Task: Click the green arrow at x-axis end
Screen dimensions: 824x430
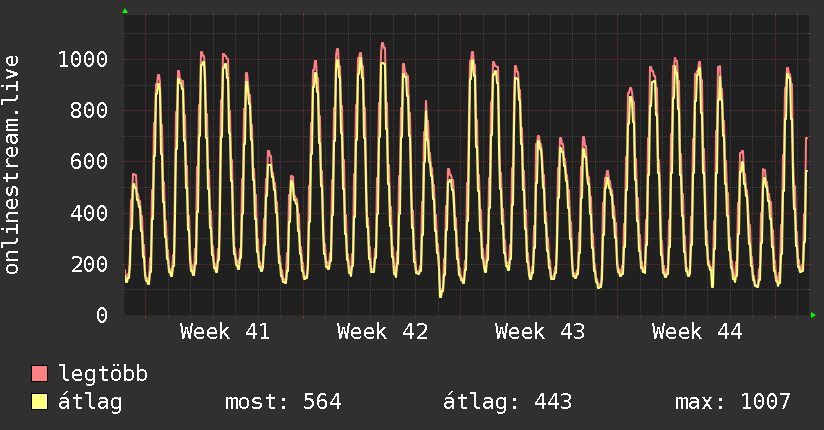Action: pos(813,315)
